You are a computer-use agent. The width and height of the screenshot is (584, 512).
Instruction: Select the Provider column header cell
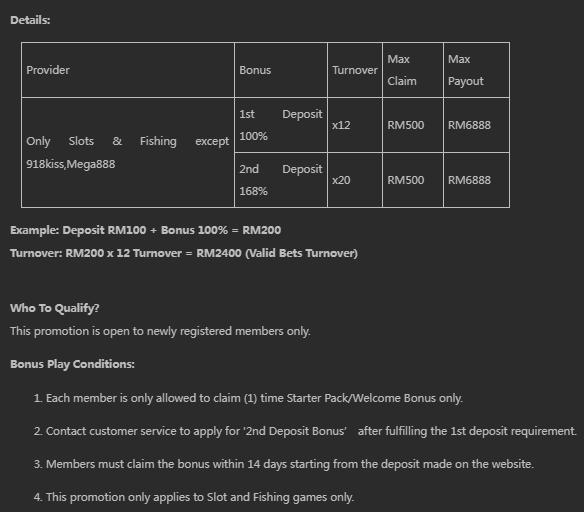click(x=128, y=70)
